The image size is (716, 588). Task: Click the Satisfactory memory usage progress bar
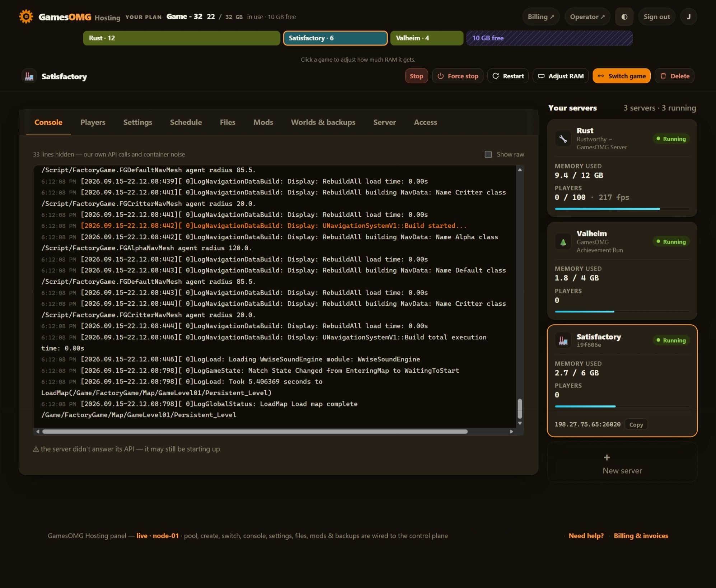[x=622, y=406]
